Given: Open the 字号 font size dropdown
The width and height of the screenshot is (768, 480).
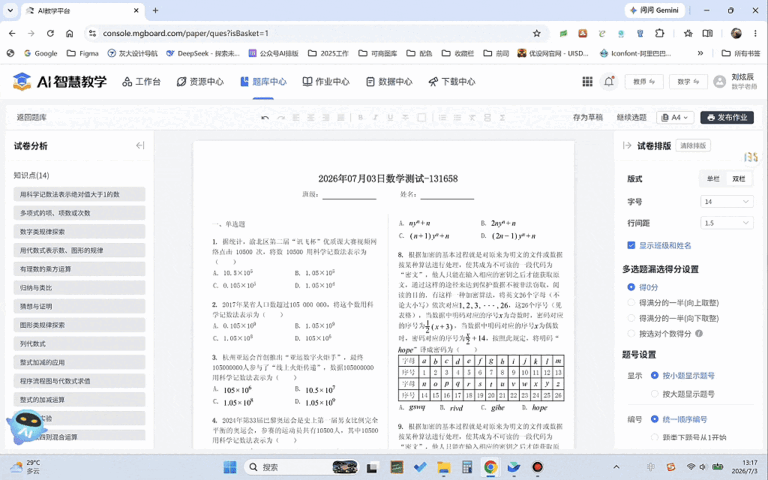Looking at the screenshot, I should [727, 201].
